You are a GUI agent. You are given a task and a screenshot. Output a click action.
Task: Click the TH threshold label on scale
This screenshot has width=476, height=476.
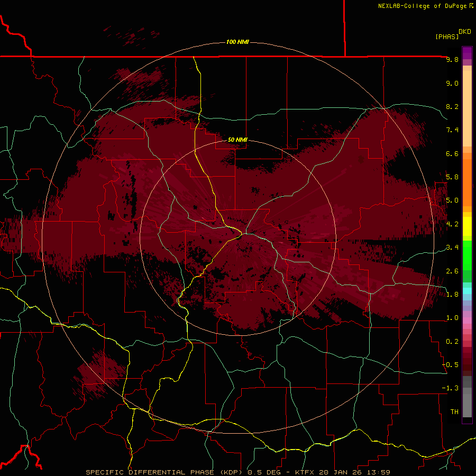coord(454,412)
